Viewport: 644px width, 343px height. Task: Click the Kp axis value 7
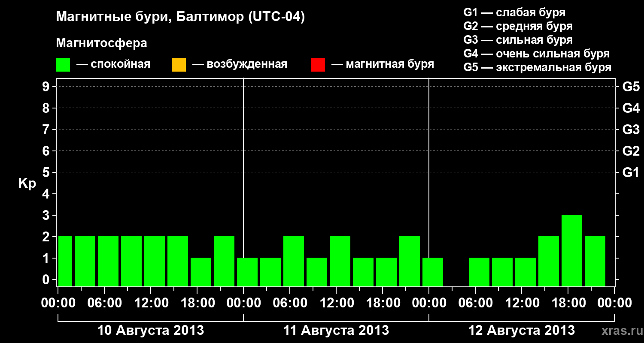coord(47,129)
